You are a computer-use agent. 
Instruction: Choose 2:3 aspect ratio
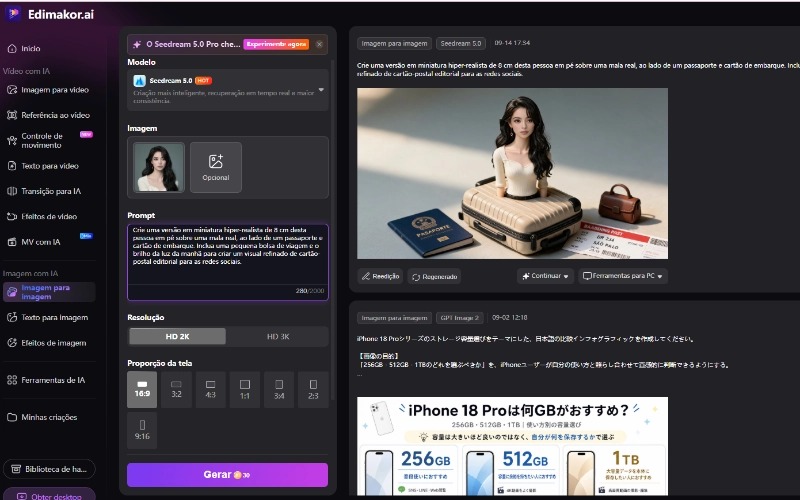pos(313,389)
